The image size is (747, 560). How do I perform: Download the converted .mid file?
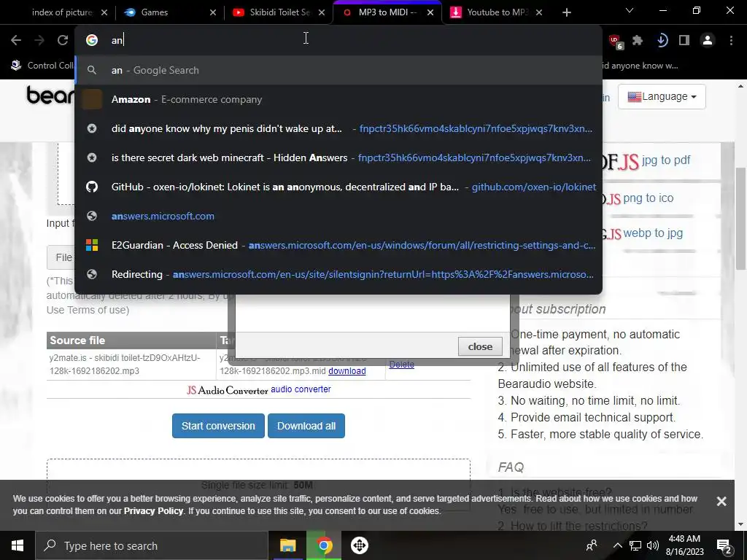pos(347,371)
